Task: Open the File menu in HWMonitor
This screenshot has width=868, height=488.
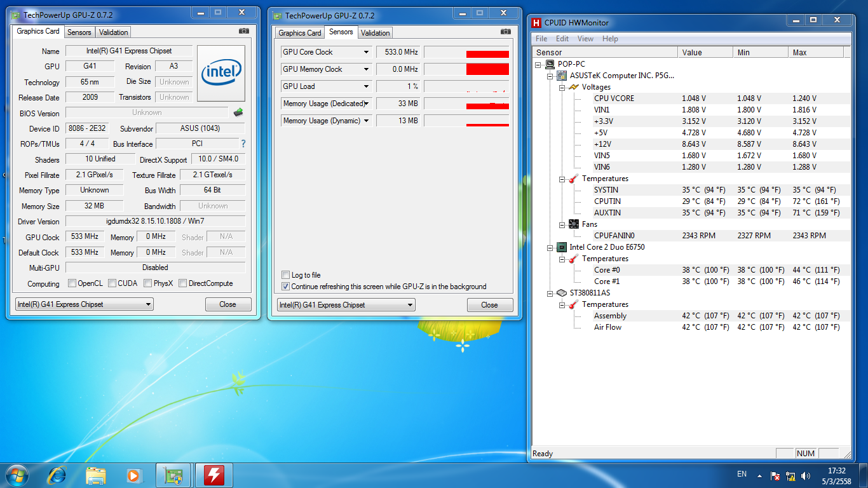Action: coord(541,39)
